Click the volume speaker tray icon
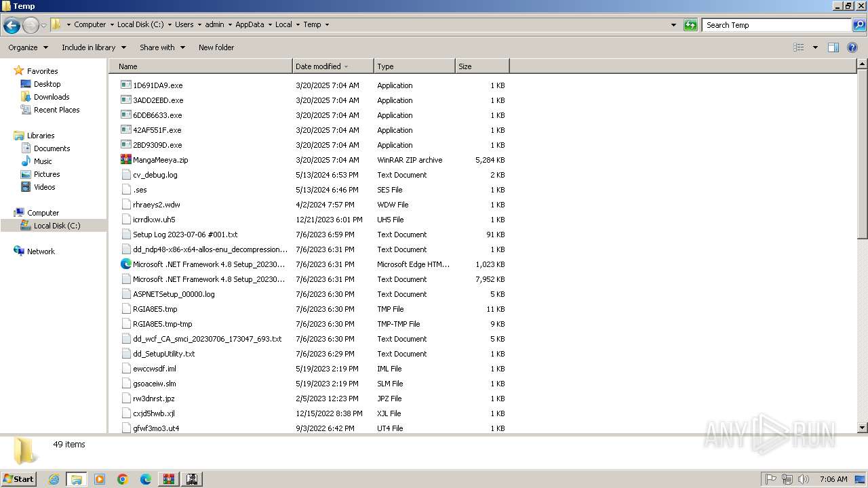This screenshot has height=488, width=868. coord(803,479)
